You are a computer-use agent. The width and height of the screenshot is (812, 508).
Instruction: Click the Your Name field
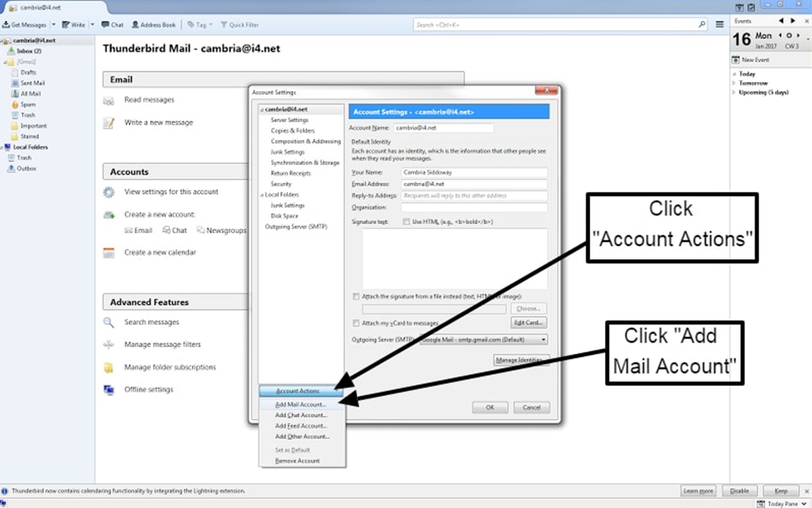pyautogui.click(x=474, y=172)
